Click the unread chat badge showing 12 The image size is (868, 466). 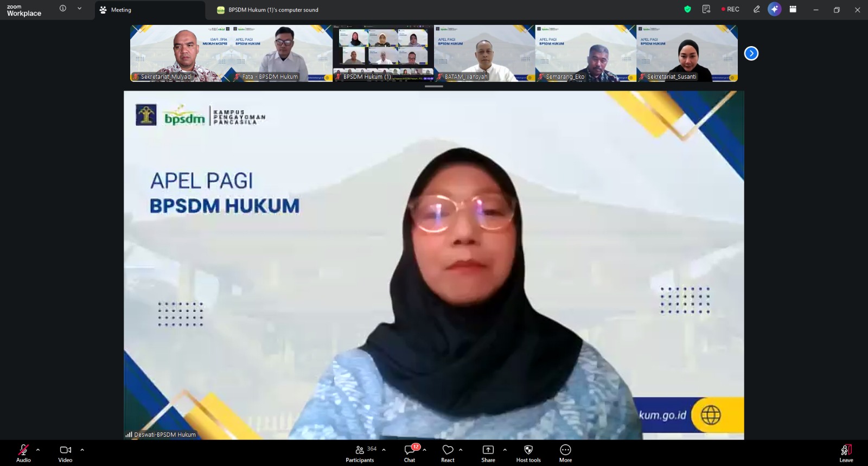pos(416,447)
